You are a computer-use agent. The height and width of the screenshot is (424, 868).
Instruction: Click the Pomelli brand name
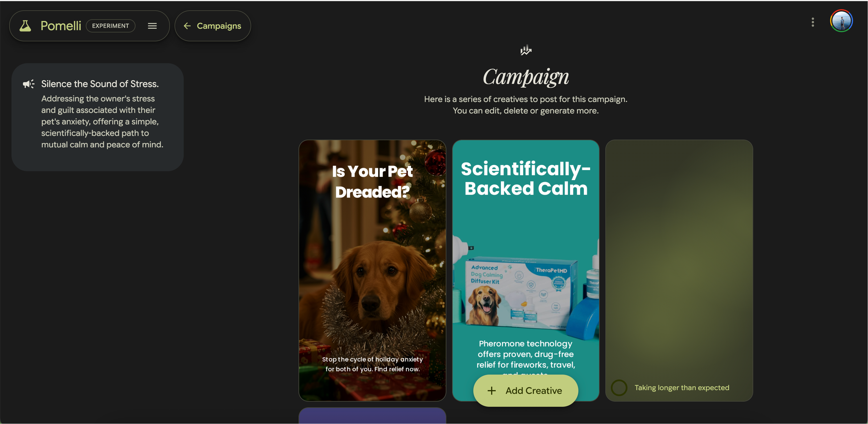(x=61, y=26)
